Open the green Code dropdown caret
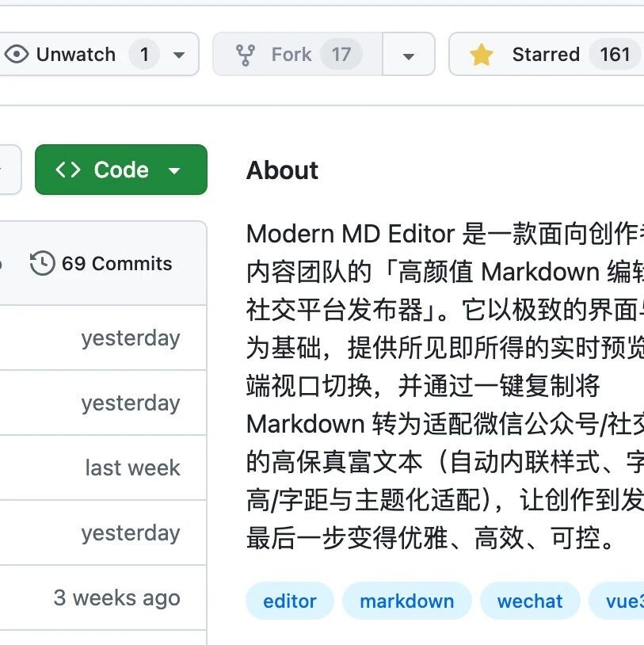The width and height of the screenshot is (644, 645). coord(173,169)
